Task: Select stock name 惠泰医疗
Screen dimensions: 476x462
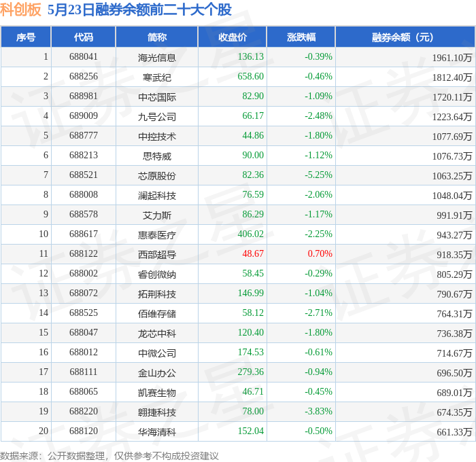Action: pyautogui.click(x=157, y=235)
